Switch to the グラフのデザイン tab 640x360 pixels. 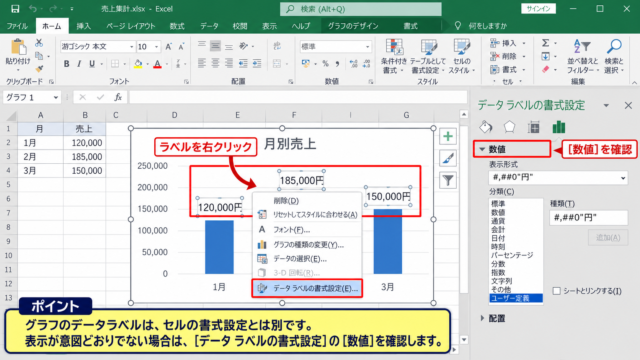coord(353,26)
